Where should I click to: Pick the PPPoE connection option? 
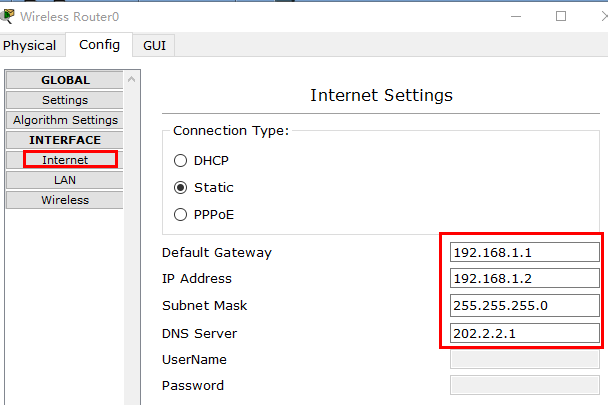[x=181, y=214]
